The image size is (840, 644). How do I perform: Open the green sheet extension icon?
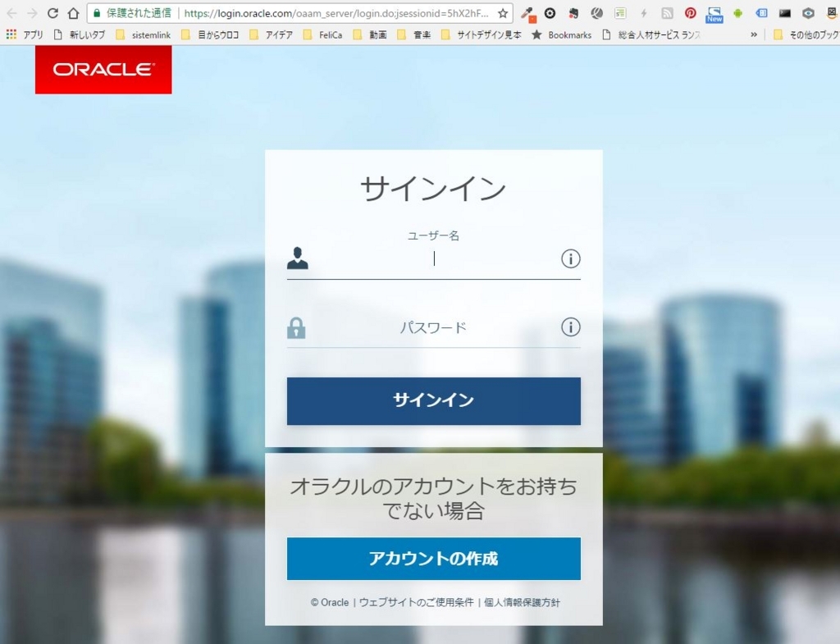[x=620, y=13]
